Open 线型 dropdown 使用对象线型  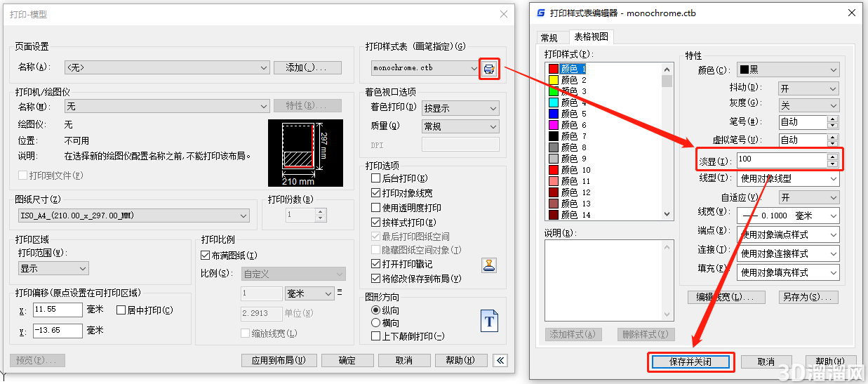788,178
